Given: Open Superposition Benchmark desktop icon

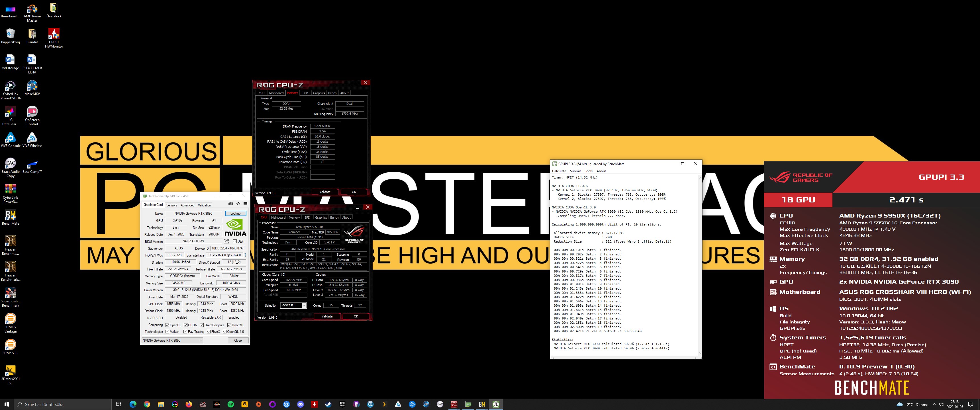Looking at the screenshot, I should pyautogui.click(x=11, y=297).
